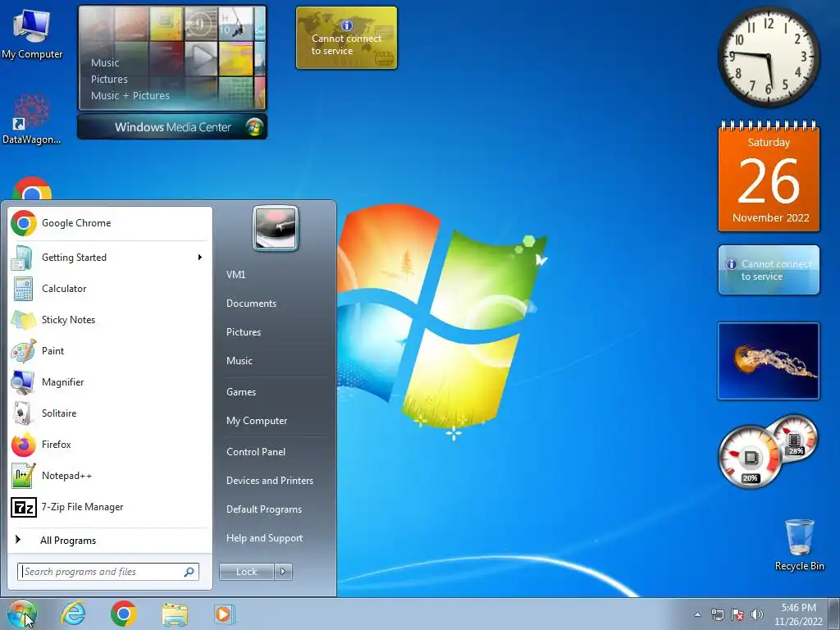Open Chrome from the taskbar
This screenshot has height=630, width=840.
[x=124, y=614]
